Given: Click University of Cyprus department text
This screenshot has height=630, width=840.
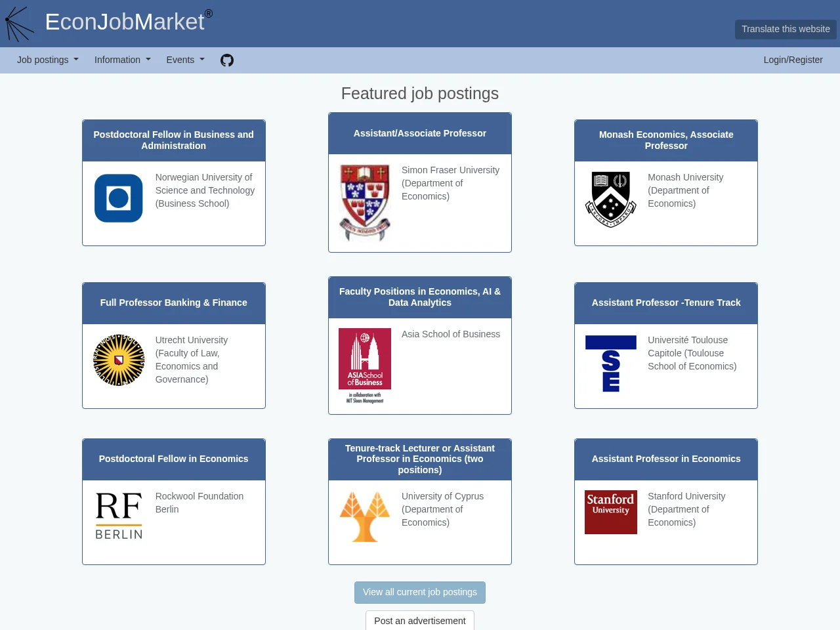Looking at the screenshot, I should (443, 509).
